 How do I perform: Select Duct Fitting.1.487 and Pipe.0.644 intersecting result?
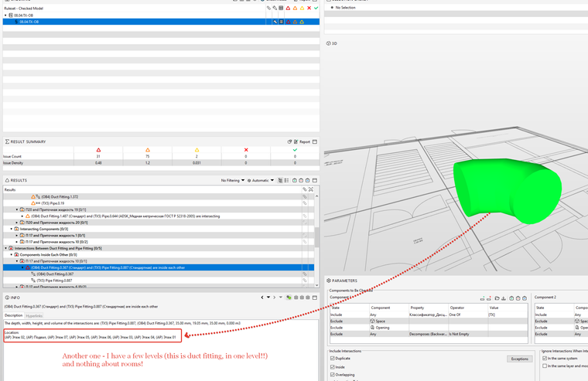point(125,216)
